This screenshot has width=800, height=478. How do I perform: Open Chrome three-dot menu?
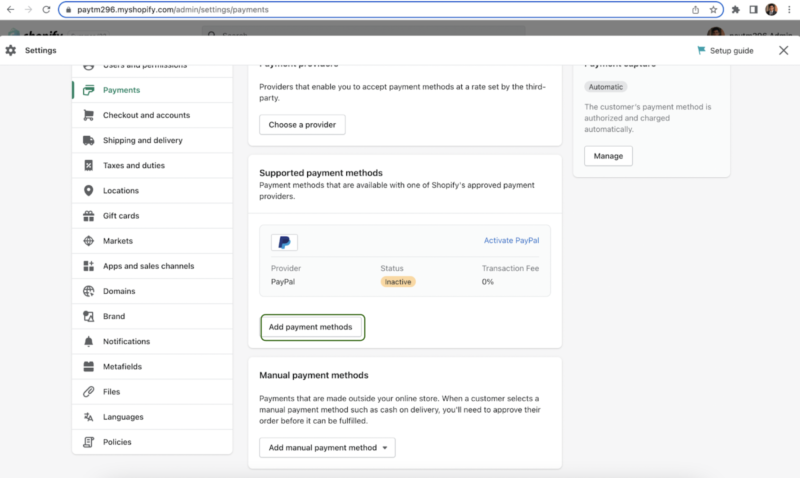click(x=789, y=10)
